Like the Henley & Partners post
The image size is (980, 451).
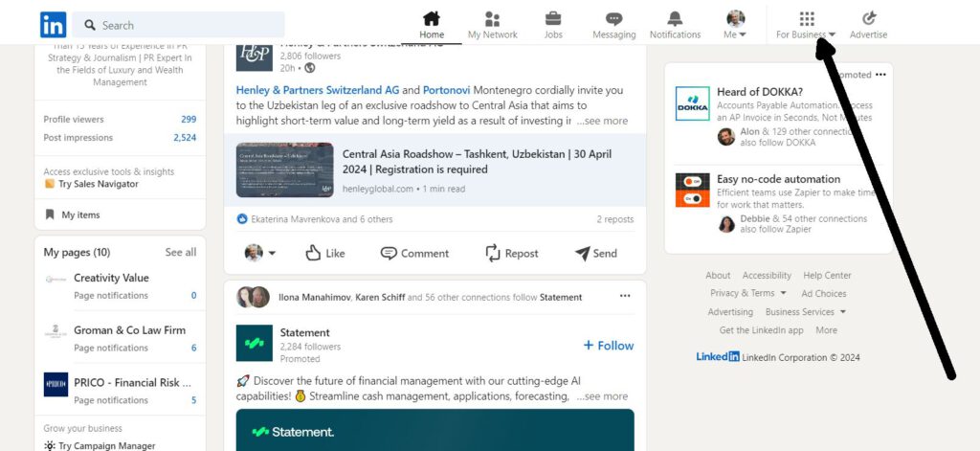click(x=325, y=254)
